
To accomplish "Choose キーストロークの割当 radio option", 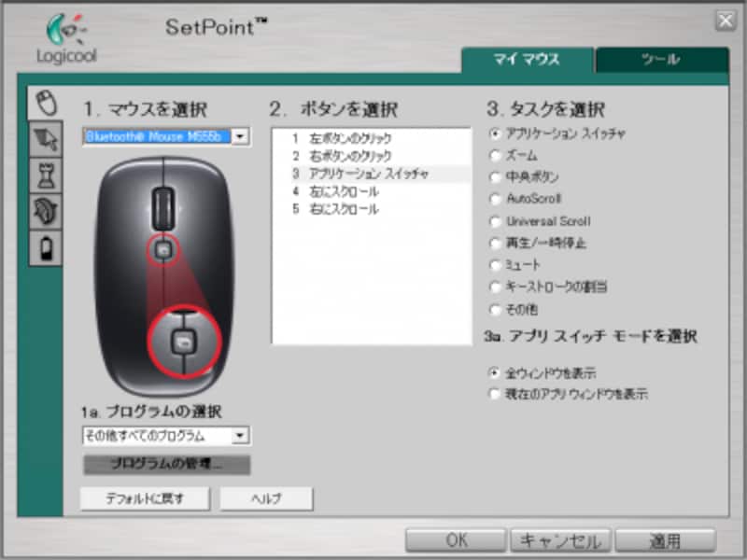I will (495, 287).
